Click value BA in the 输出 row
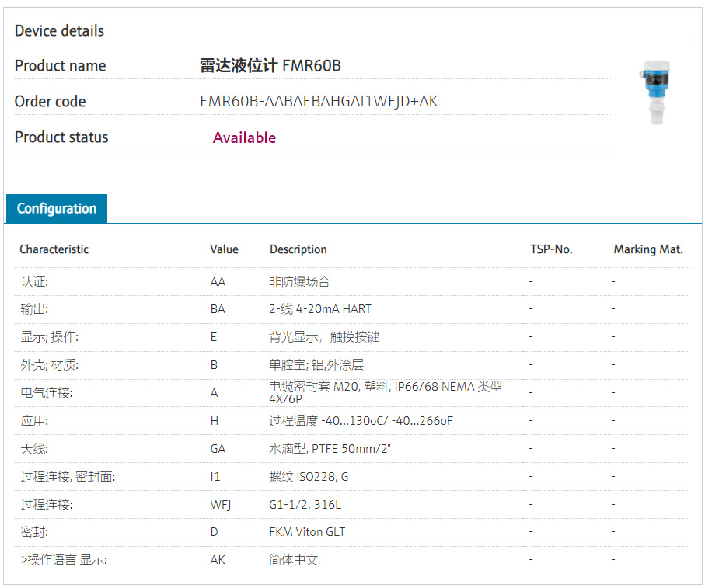This screenshot has height=588, width=705. point(218,309)
